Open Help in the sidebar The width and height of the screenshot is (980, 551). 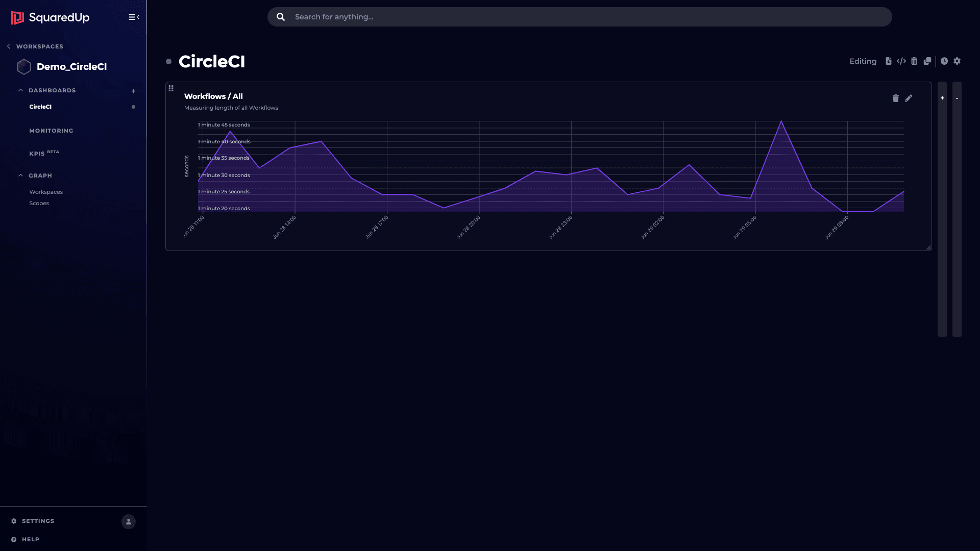tap(25, 539)
